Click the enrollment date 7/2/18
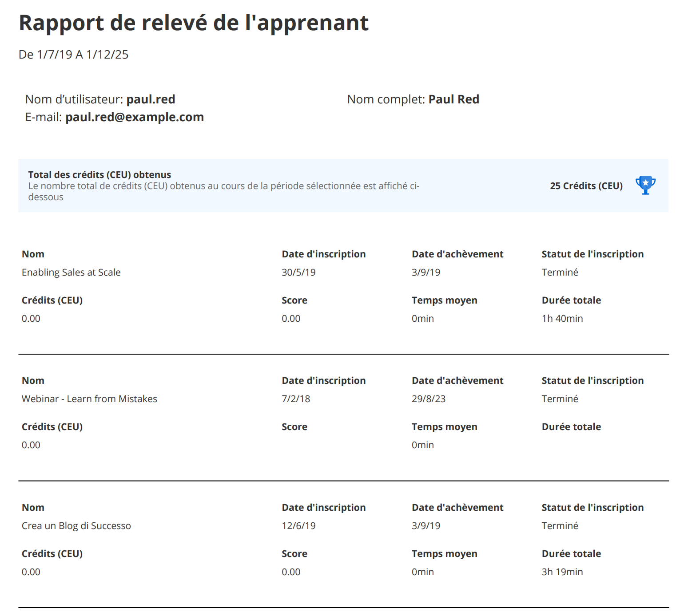676x616 pixels. [296, 399]
